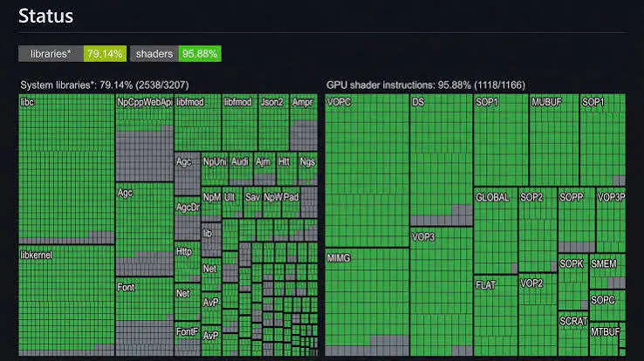
Task: Select 'System libraries*: 79.14% (2538/3207)' caption
Action: tap(105, 85)
